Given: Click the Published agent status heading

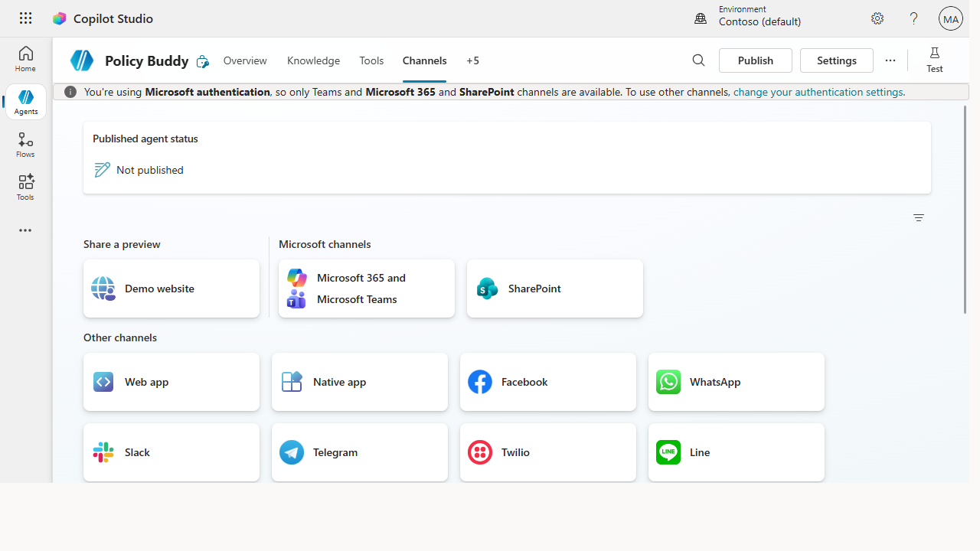Looking at the screenshot, I should pos(145,139).
